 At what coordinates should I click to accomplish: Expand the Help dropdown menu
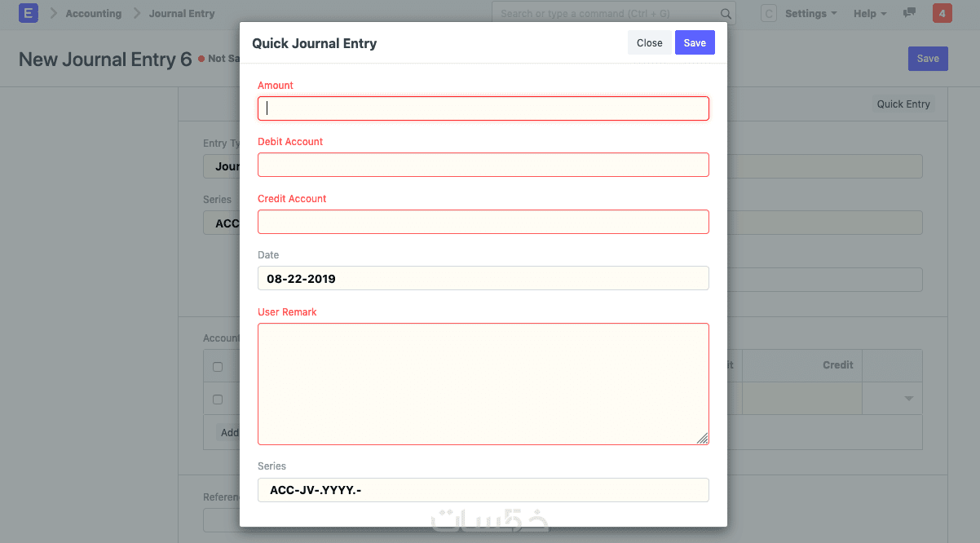[870, 14]
